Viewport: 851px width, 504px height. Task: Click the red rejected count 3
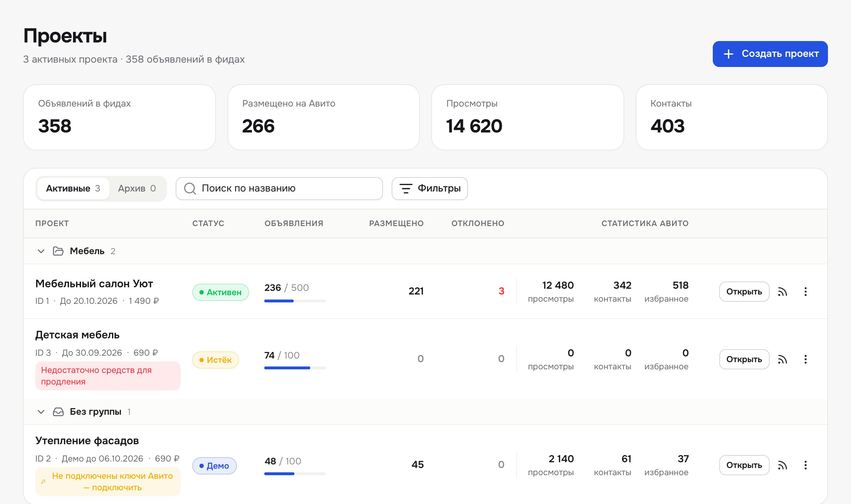pyautogui.click(x=501, y=291)
